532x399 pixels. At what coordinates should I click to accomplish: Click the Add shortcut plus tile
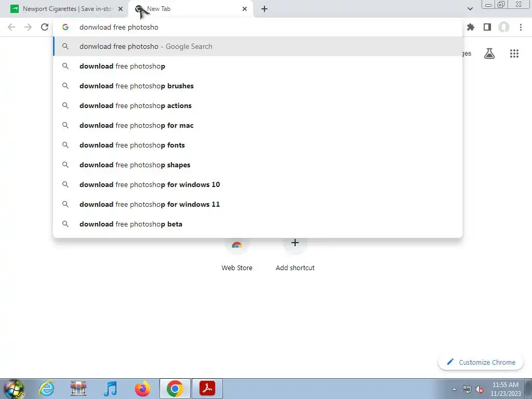295,255
